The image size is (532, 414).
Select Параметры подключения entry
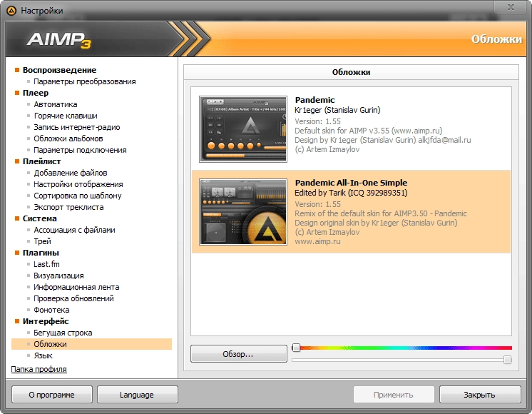coord(80,150)
